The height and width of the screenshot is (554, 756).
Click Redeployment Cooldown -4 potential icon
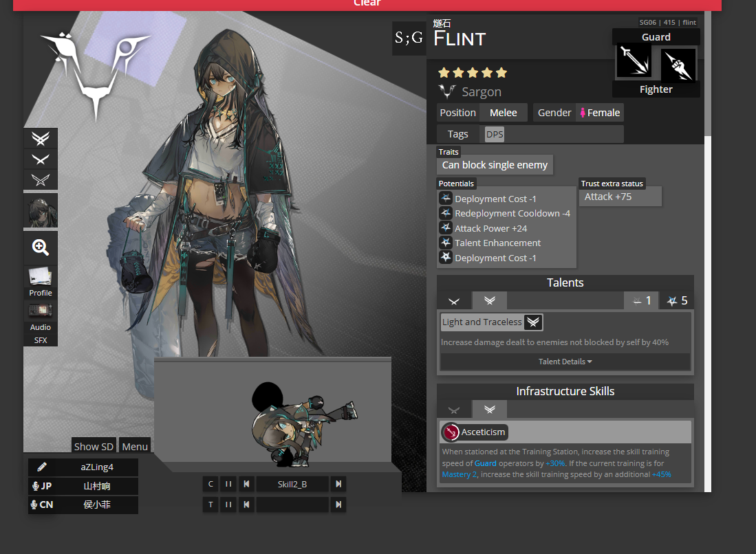click(x=446, y=213)
